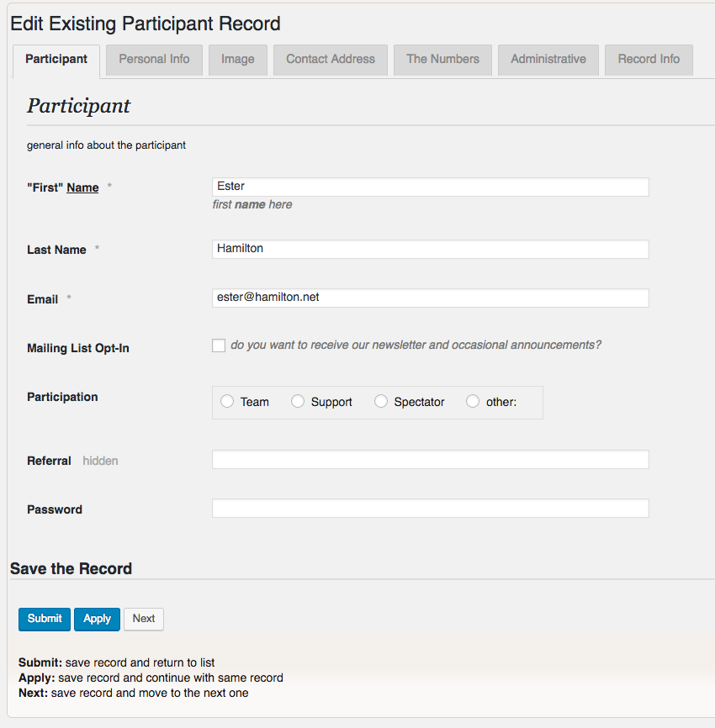Click the empty Referral field

(430, 459)
